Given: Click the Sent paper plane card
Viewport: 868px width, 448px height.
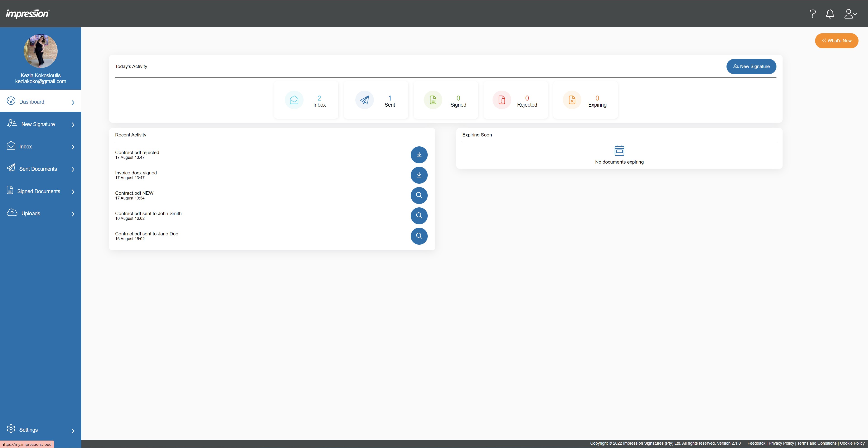Looking at the screenshot, I should [376, 100].
